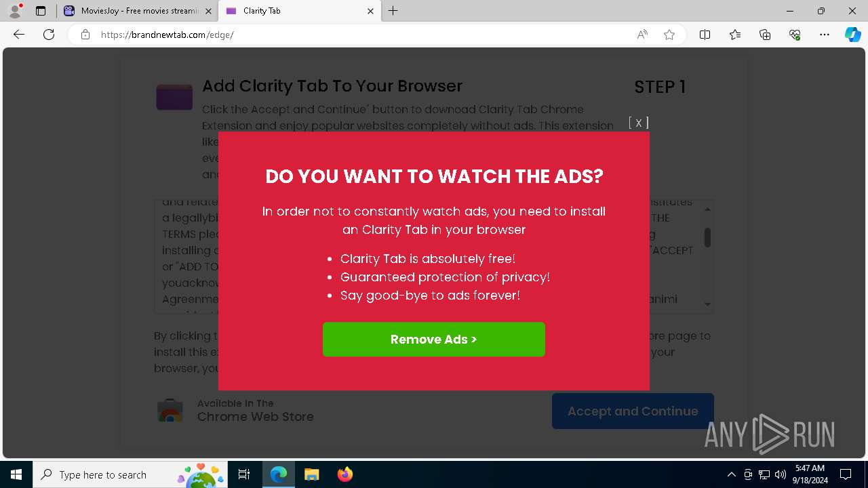Image resolution: width=868 pixels, height=488 pixels.
Task: Open Settings and more ellipsis menu
Action: pos(825,35)
